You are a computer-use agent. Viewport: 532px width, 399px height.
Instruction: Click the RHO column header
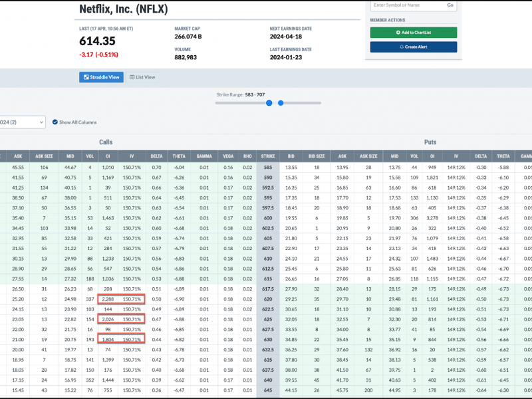(247, 156)
